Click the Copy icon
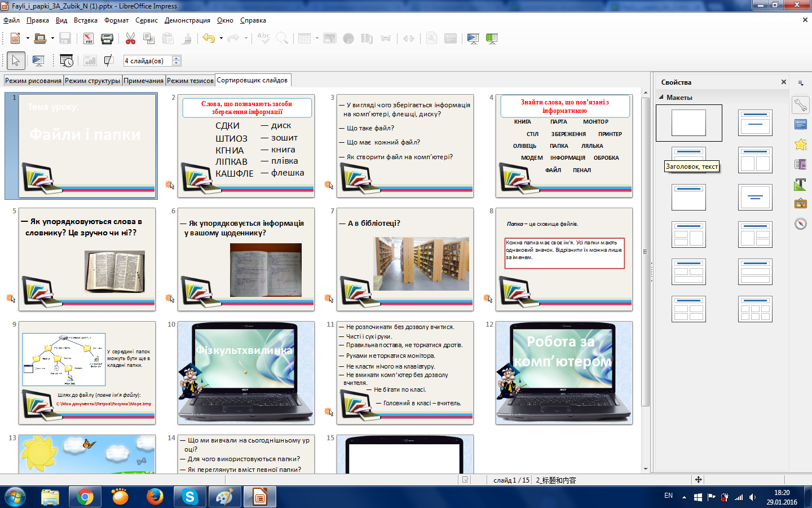Viewport: 812px width, 508px height. [149, 38]
